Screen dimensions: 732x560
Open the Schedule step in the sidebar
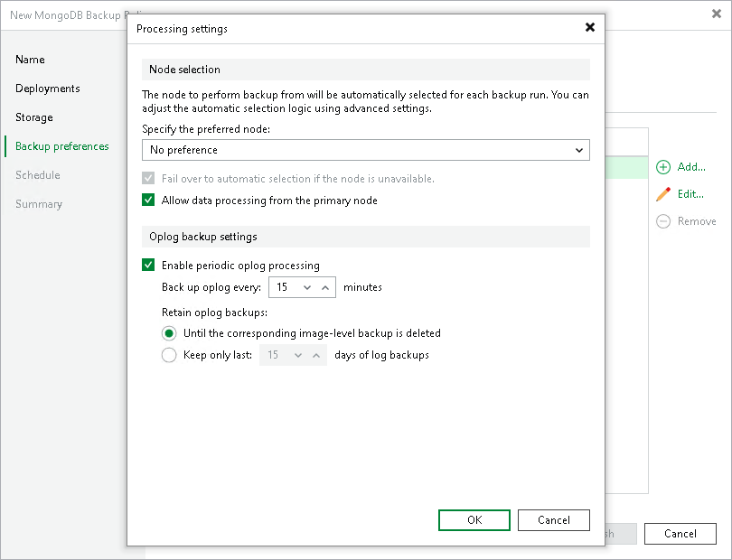(x=38, y=175)
